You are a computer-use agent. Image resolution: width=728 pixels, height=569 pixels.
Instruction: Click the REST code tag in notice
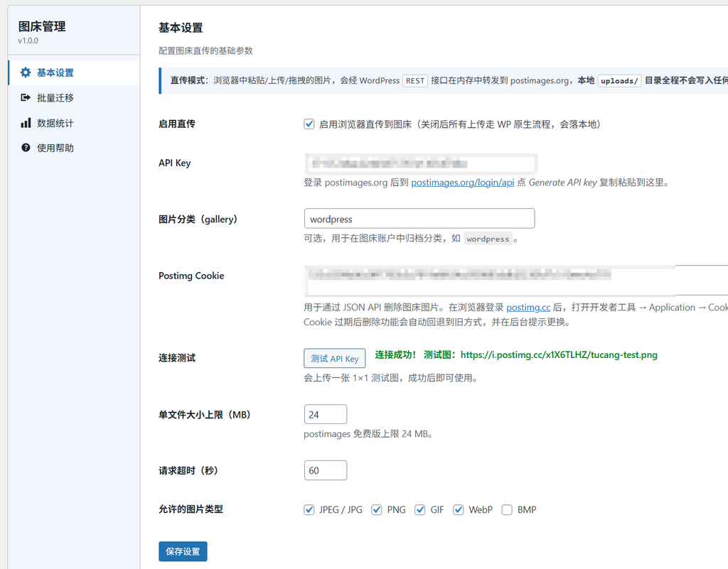pyautogui.click(x=415, y=81)
